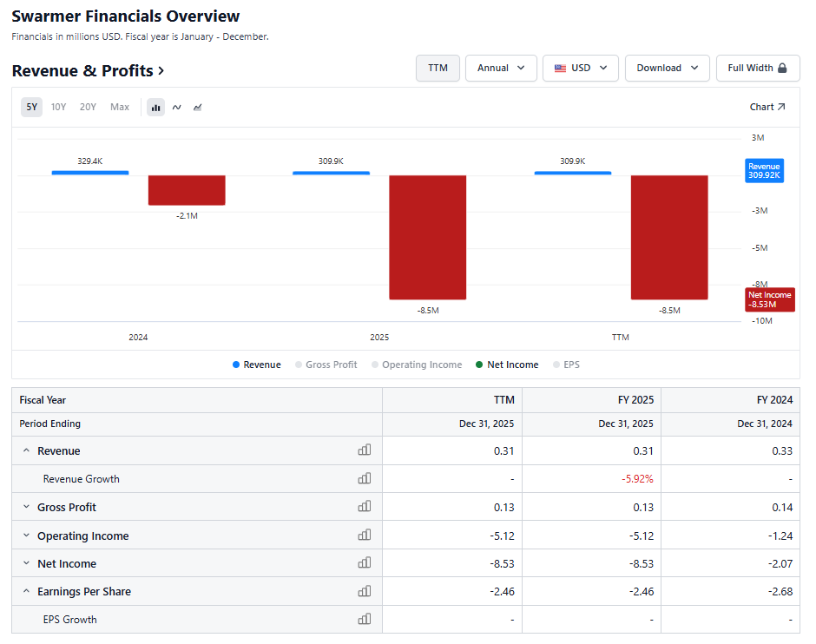Viewport: 816px width, 644px height.
Task: Open chart icon in Gross Profit row
Action: (365, 506)
